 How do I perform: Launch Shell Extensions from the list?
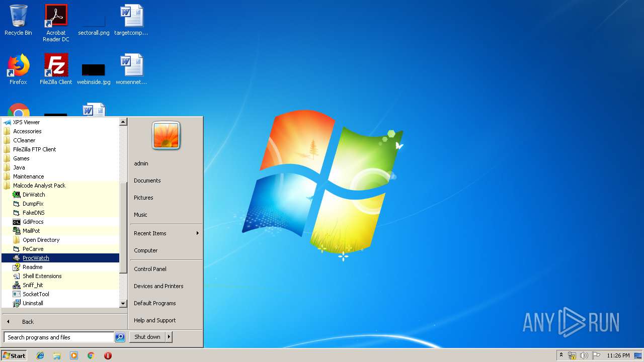(x=60, y=276)
